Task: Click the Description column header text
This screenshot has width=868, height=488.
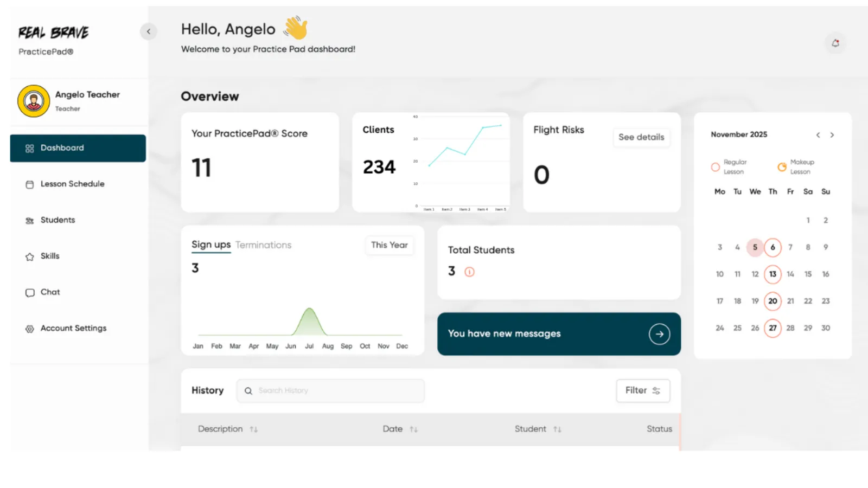Action: 220,429
